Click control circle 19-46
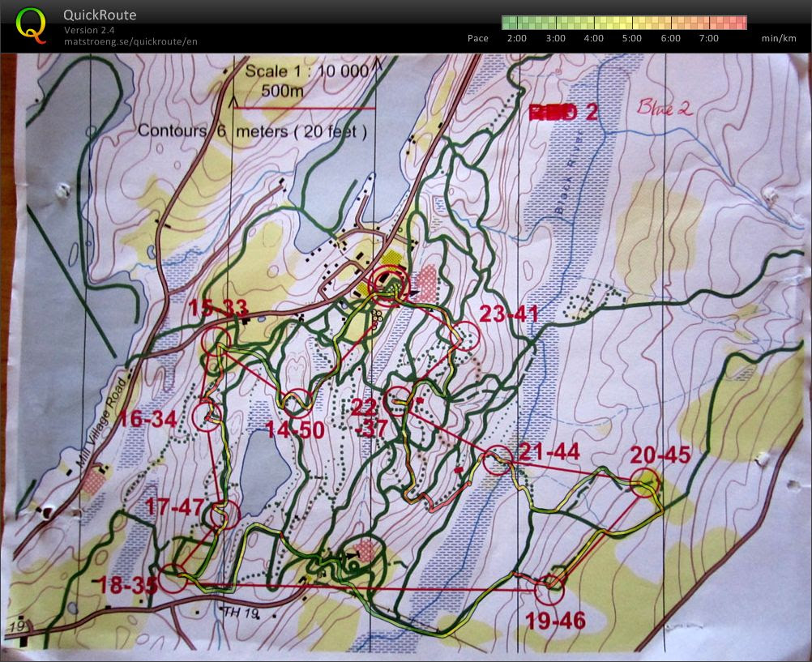 (549, 590)
